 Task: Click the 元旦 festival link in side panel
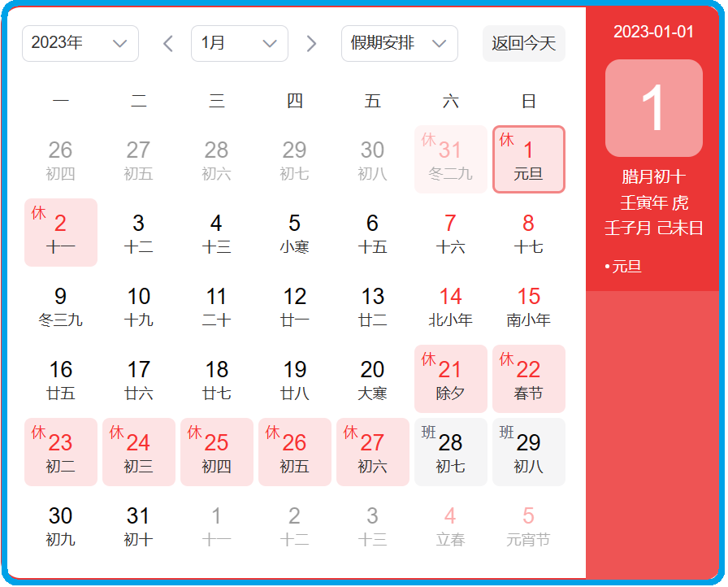click(626, 267)
